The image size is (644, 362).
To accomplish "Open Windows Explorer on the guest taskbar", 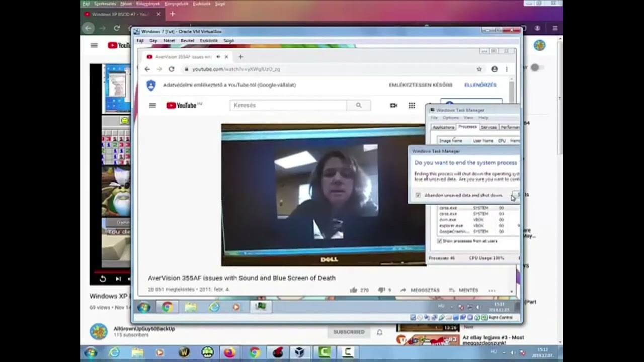I will click(191, 307).
